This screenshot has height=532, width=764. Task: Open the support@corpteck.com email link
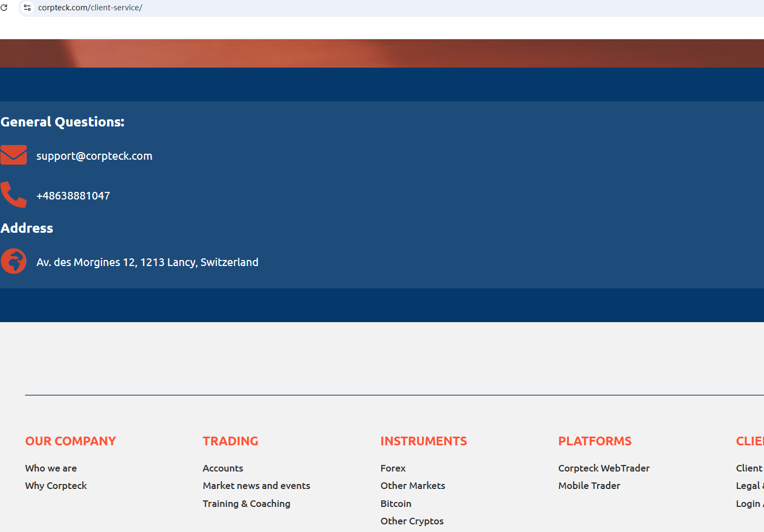coord(94,156)
